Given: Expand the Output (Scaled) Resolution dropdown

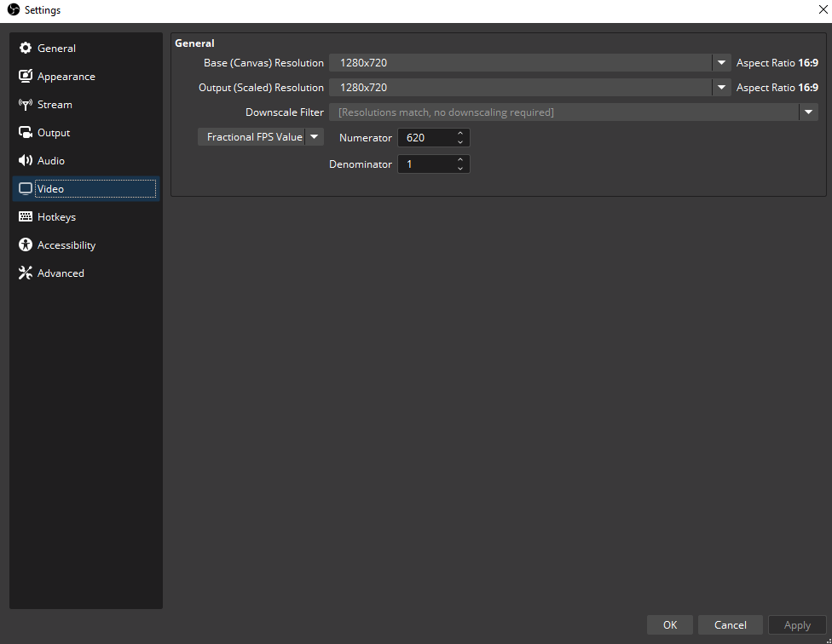Looking at the screenshot, I should click(721, 88).
